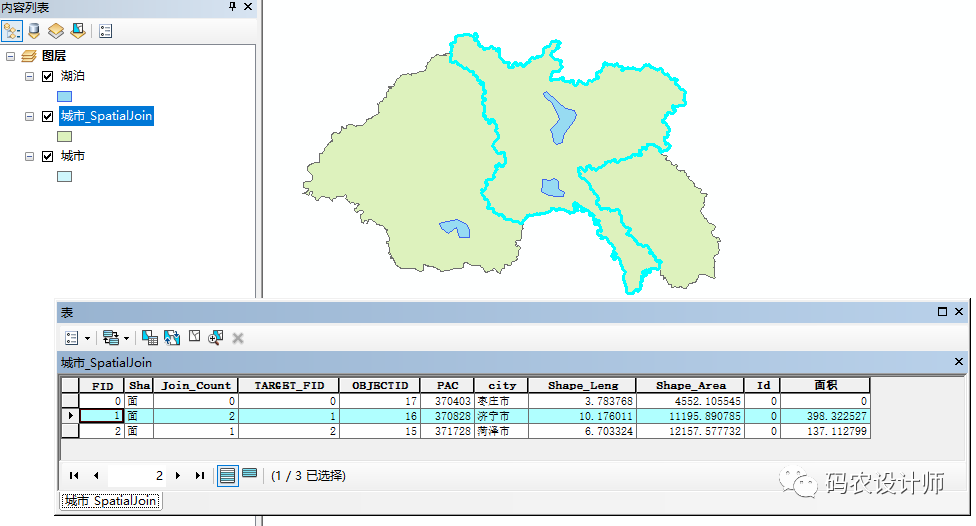Switch to List By Source view
Viewport: 976px width, 526px height.
(34, 31)
